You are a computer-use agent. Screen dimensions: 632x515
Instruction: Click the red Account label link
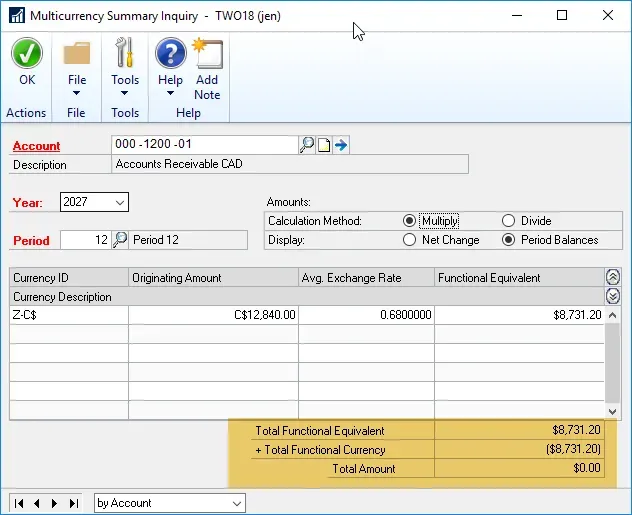pos(36,146)
